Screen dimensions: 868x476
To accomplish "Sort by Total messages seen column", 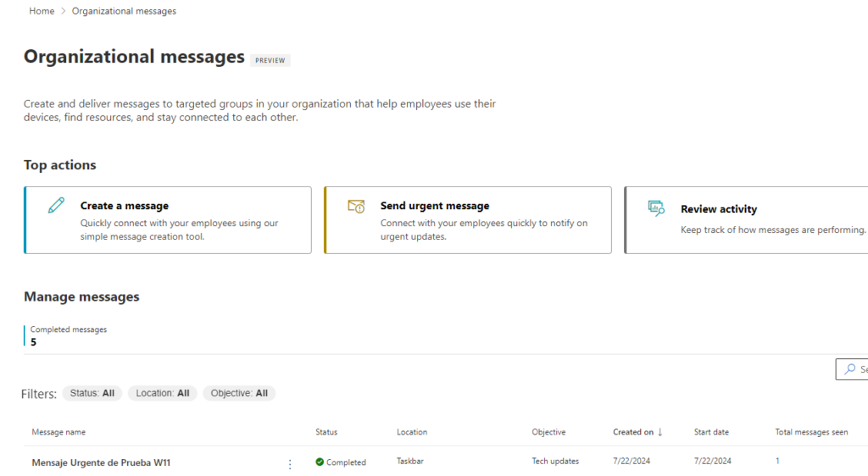I will click(x=811, y=432).
